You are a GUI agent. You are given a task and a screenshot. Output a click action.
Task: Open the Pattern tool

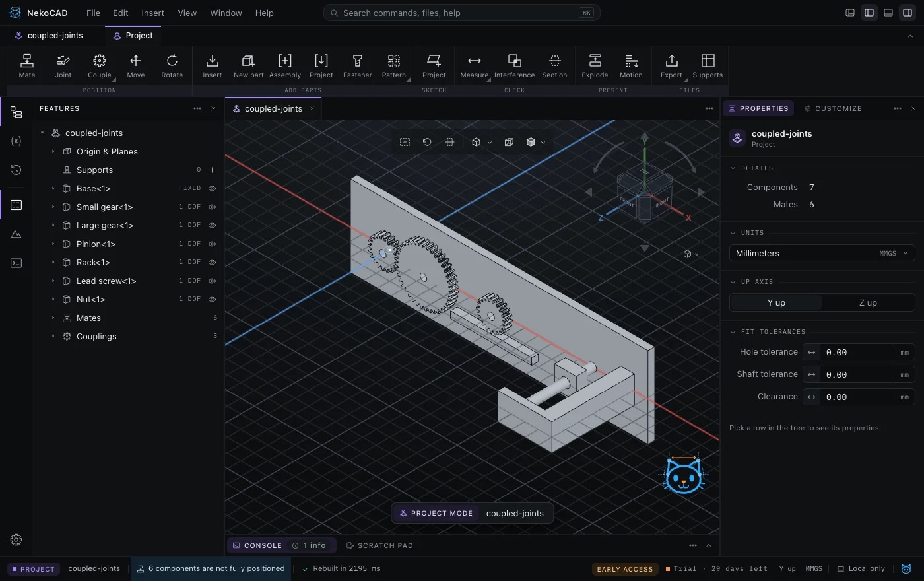[394, 66]
